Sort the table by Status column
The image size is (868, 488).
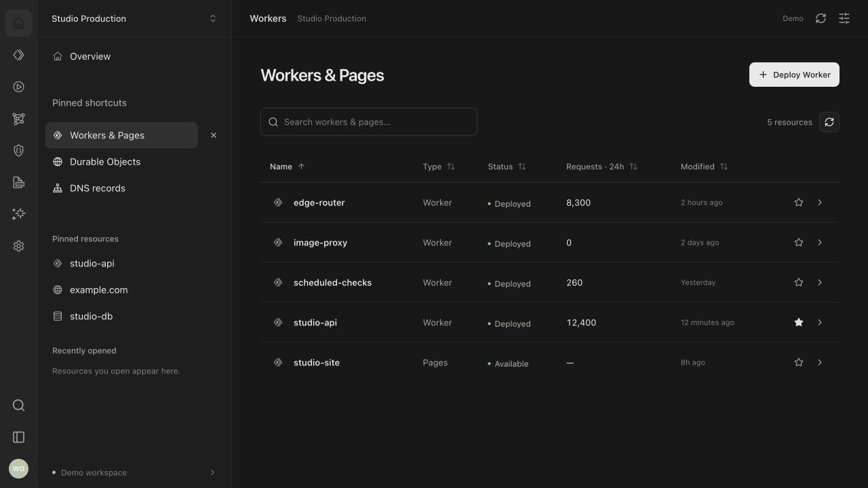pyautogui.click(x=507, y=167)
